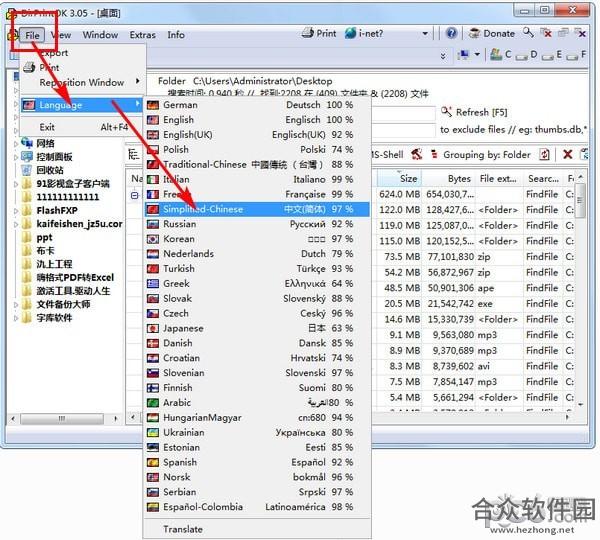Screen dimensions: 600x540
Task: Select English language
Action: pyautogui.click(x=256, y=120)
